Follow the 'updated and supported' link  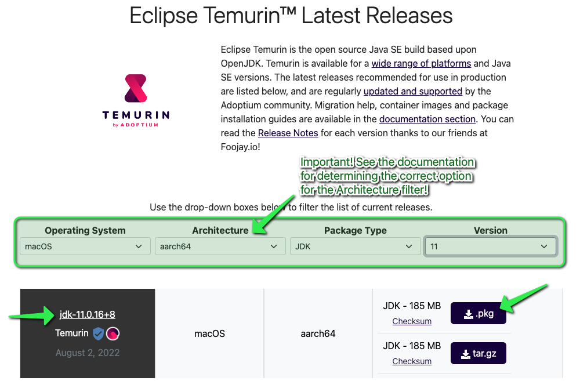[x=412, y=91]
